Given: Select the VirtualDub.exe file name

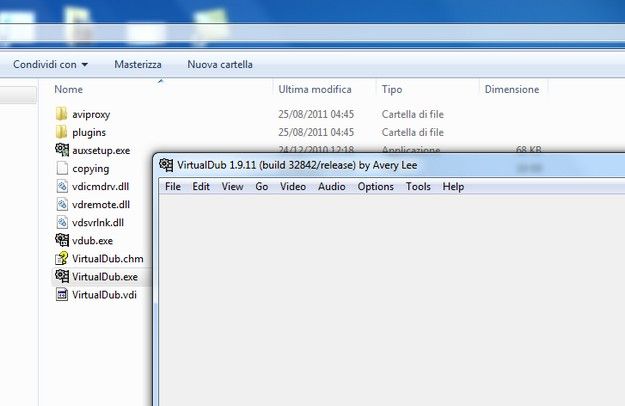Looking at the screenshot, I should (x=105, y=277).
